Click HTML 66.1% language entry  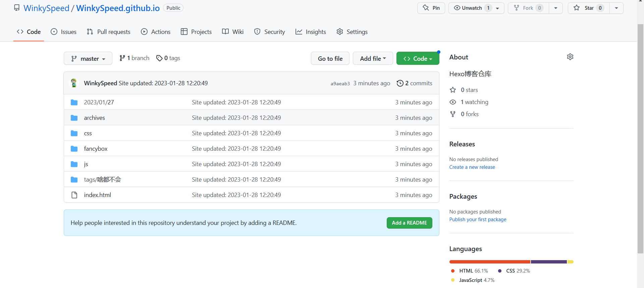470,271
